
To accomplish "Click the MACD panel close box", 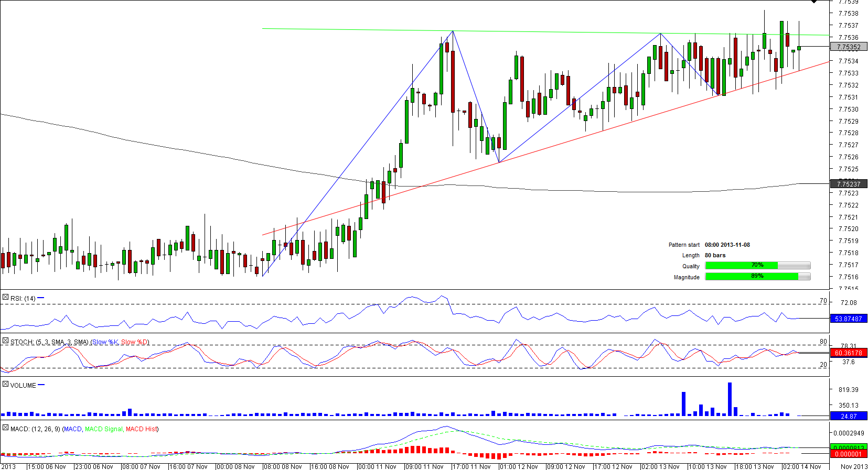I will point(5,428).
